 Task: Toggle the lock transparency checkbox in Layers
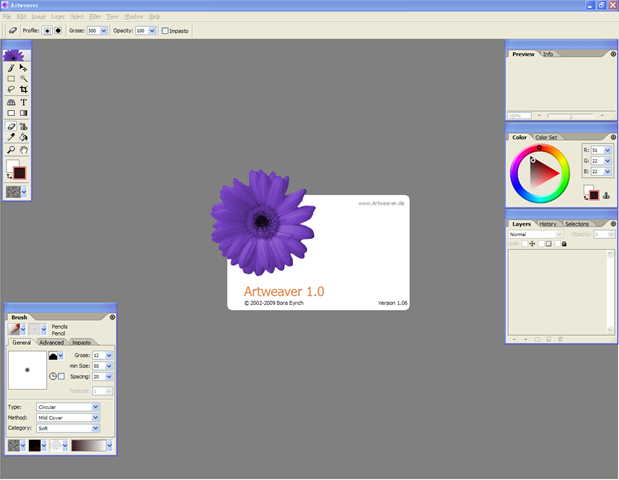[542, 244]
